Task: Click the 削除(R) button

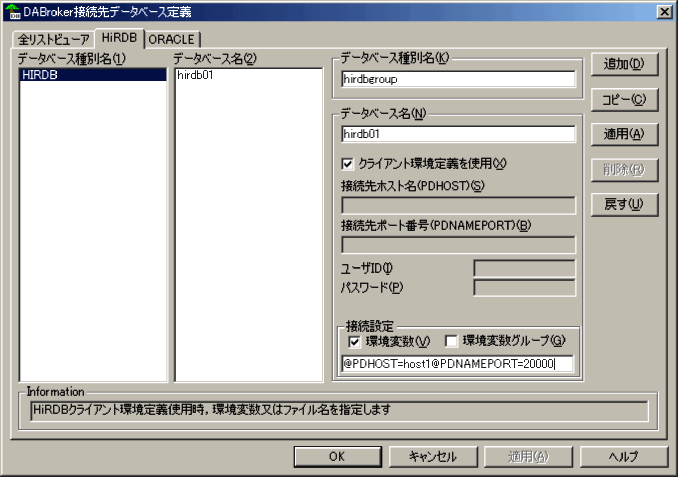Action: pos(624,170)
